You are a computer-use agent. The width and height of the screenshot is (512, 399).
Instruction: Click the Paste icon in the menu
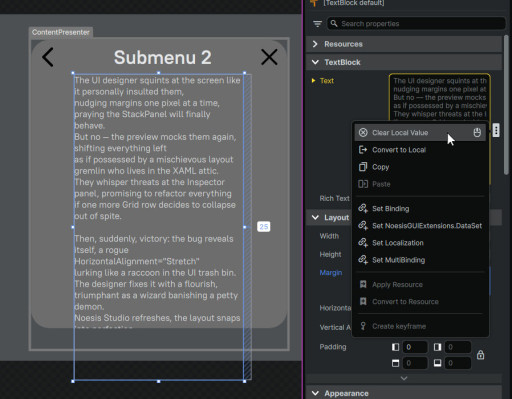click(x=363, y=184)
